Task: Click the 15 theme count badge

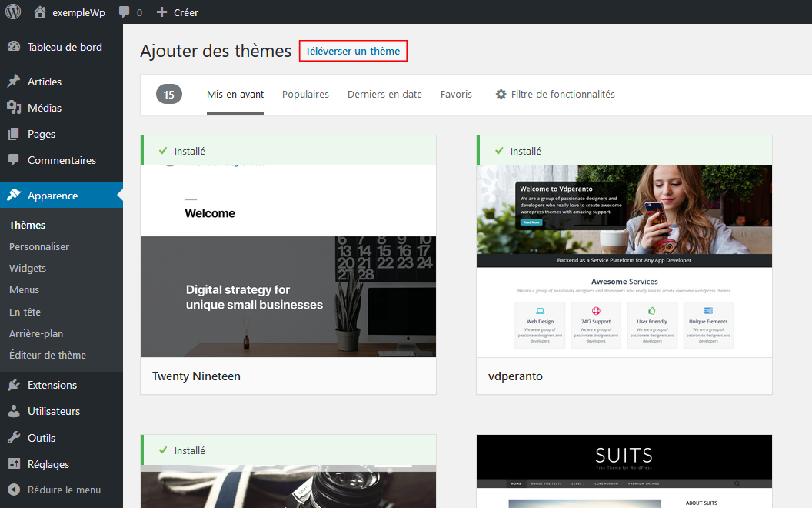Action: [169, 95]
